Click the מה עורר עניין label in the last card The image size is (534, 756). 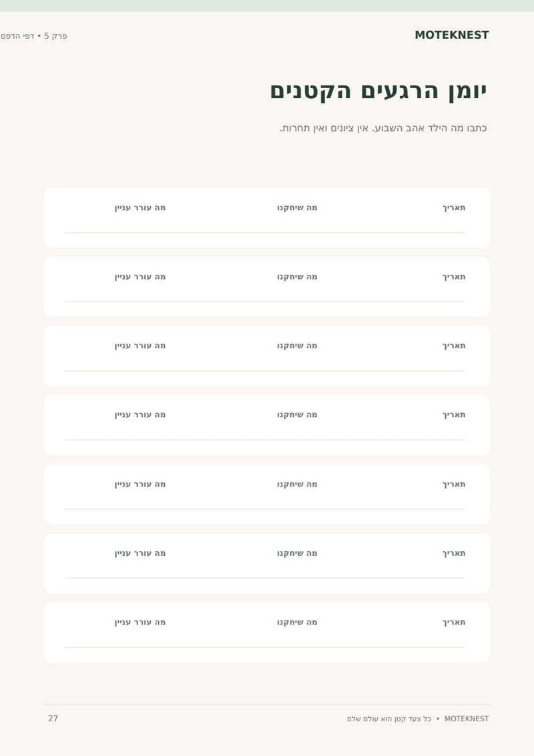click(140, 622)
